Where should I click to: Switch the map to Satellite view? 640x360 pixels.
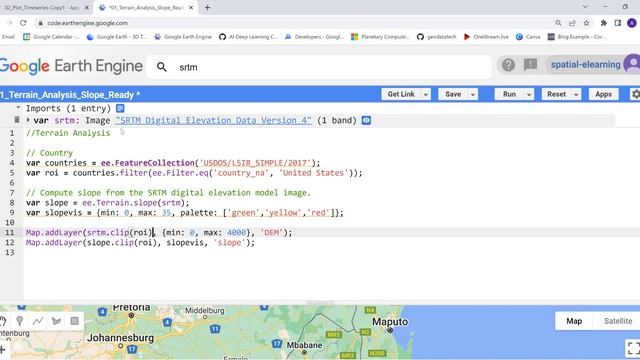pos(618,321)
